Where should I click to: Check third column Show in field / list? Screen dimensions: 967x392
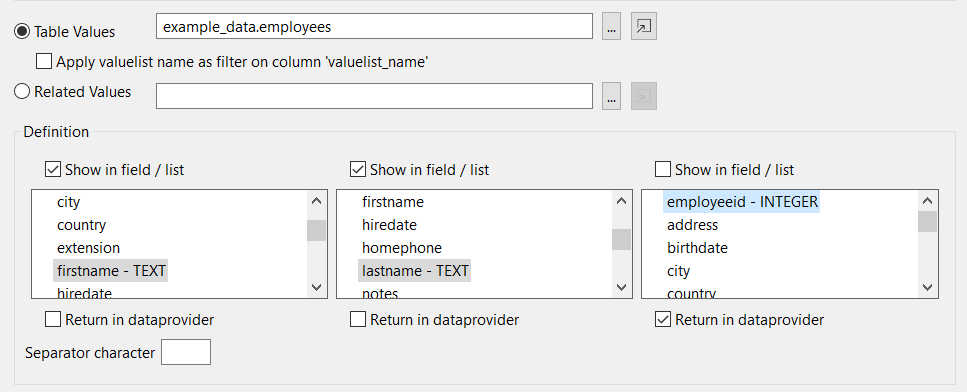coord(663,169)
